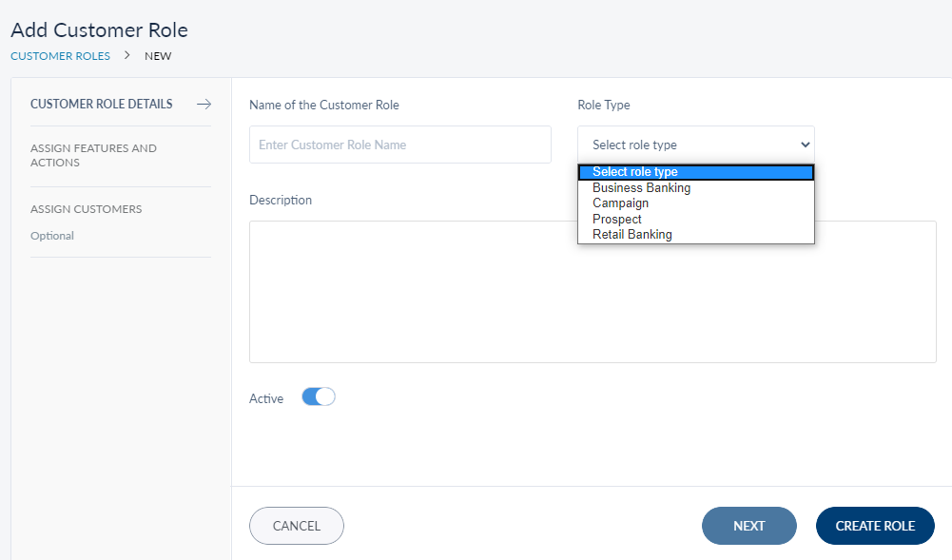Viewport: 952px width, 560px height.
Task: Click inside the Description text area
Action: 593,291
